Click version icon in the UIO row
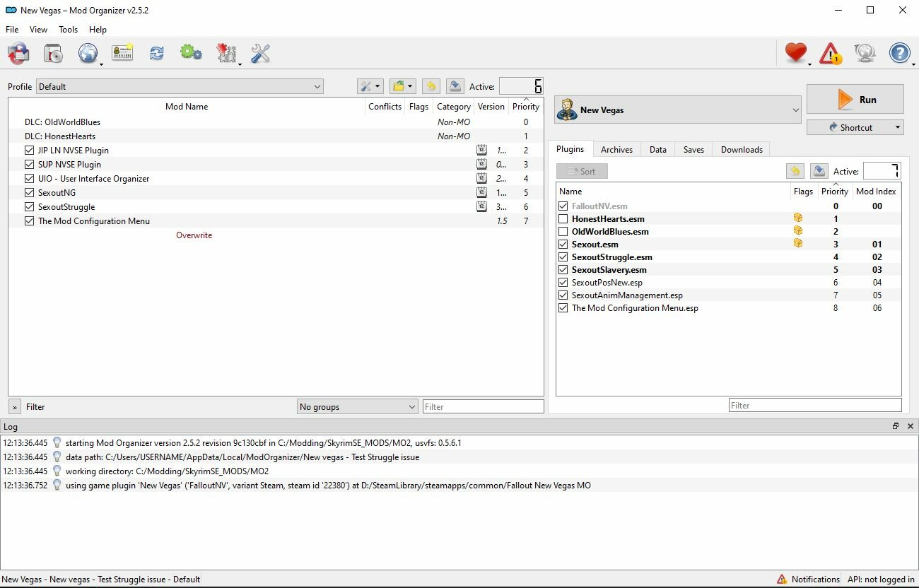This screenshot has height=588, width=919. pos(481,178)
